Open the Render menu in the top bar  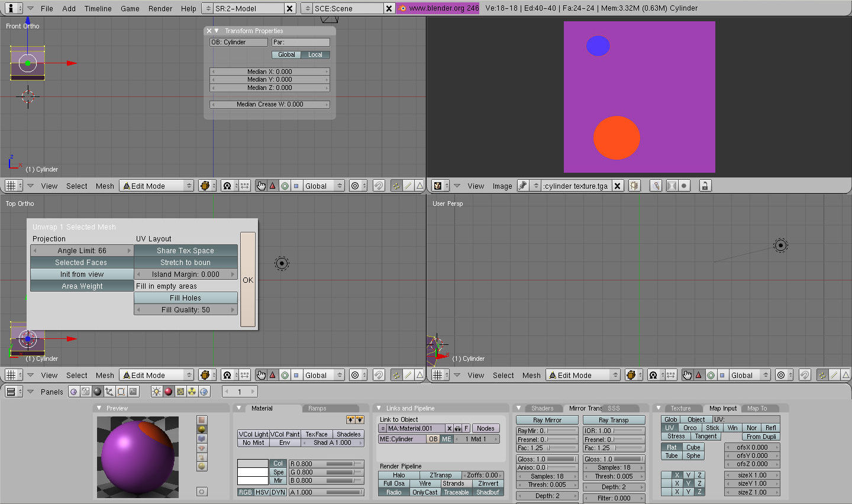click(160, 8)
